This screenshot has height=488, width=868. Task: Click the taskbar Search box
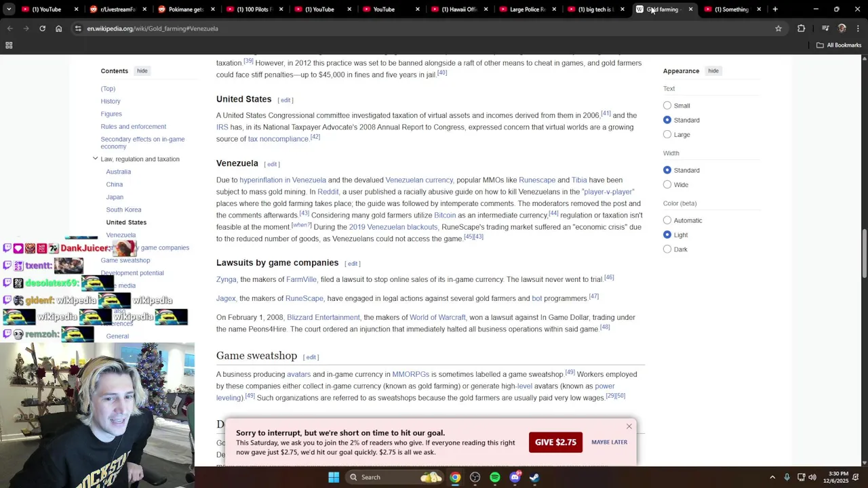click(395, 477)
